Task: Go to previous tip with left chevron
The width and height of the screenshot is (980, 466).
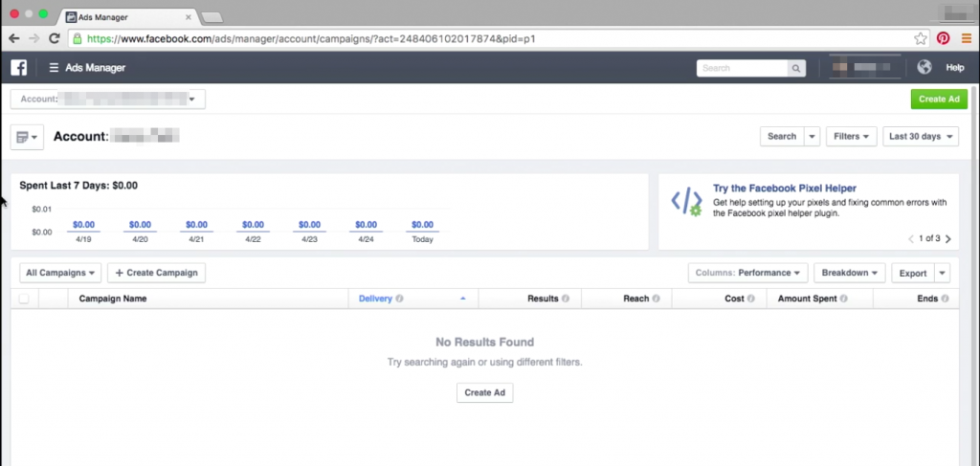Action: (911, 238)
